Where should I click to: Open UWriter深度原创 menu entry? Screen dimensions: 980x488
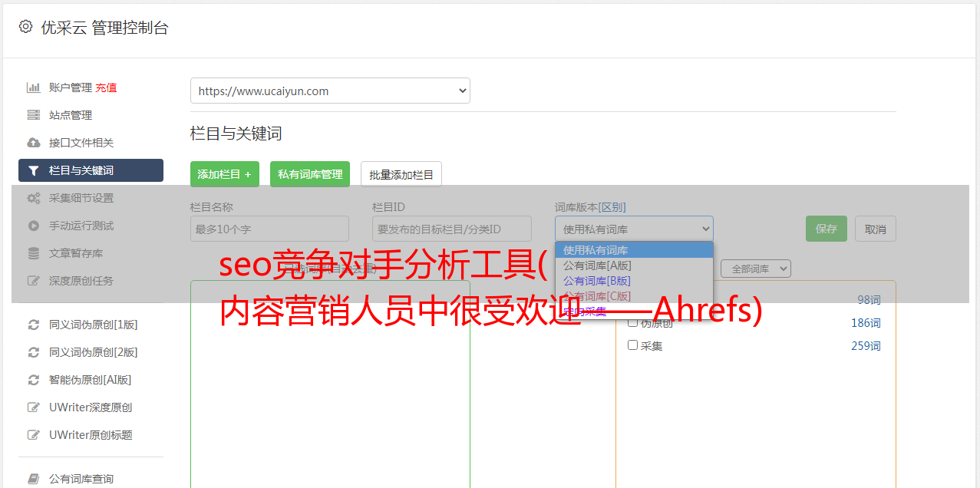click(91, 407)
